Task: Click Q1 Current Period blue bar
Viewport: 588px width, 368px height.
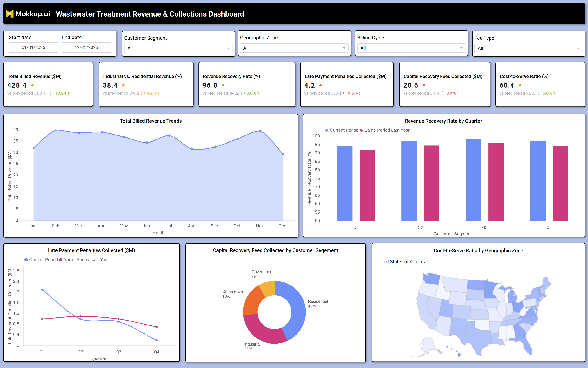Action: tap(345, 183)
